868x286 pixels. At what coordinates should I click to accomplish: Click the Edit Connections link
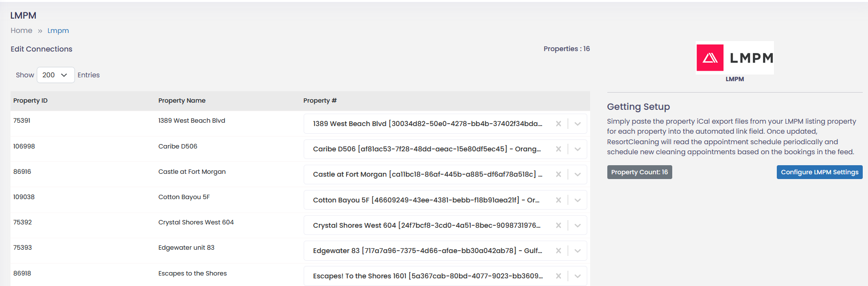click(x=41, y=49)
